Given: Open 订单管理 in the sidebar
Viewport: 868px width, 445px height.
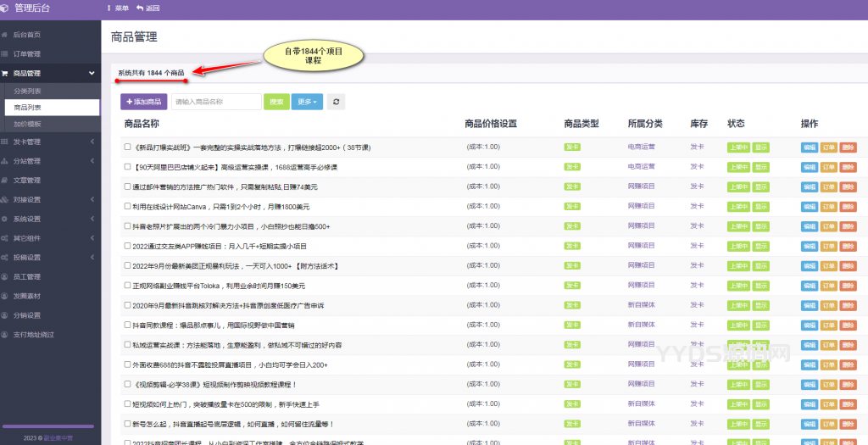Looking at the screenshot, I should pos(27,54).
